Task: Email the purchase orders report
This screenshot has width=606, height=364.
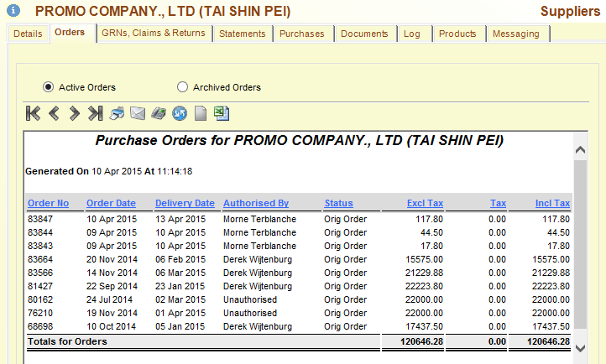Action: (138, 113)
